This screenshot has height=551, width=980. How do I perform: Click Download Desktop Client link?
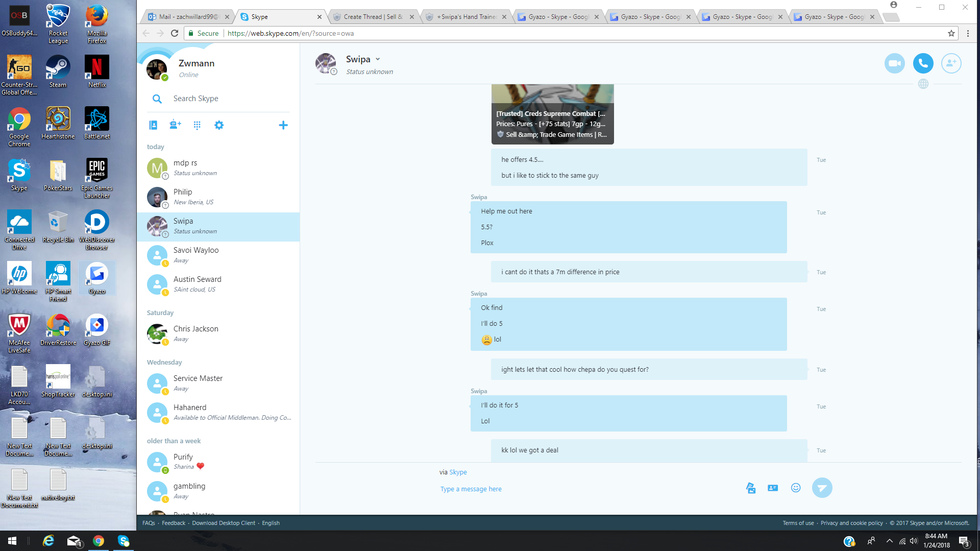pyautogui.click(x=224, y=523)
